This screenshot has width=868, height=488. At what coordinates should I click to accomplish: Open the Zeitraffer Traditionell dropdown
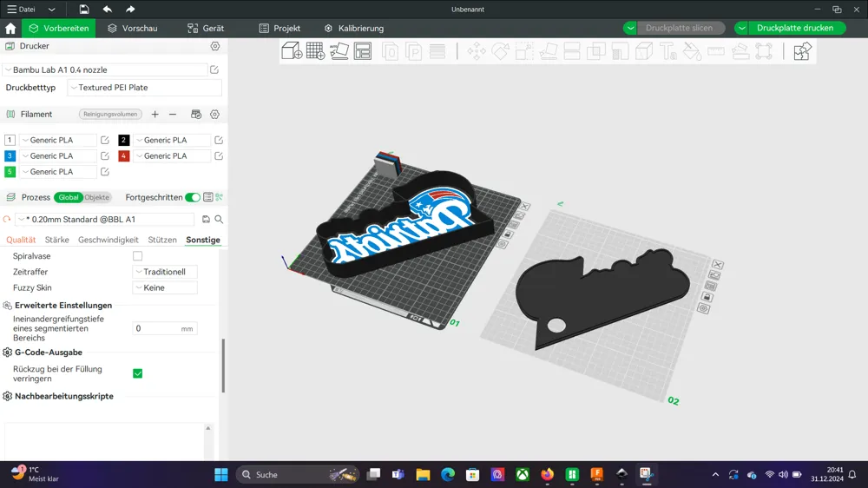coord(165,272)
